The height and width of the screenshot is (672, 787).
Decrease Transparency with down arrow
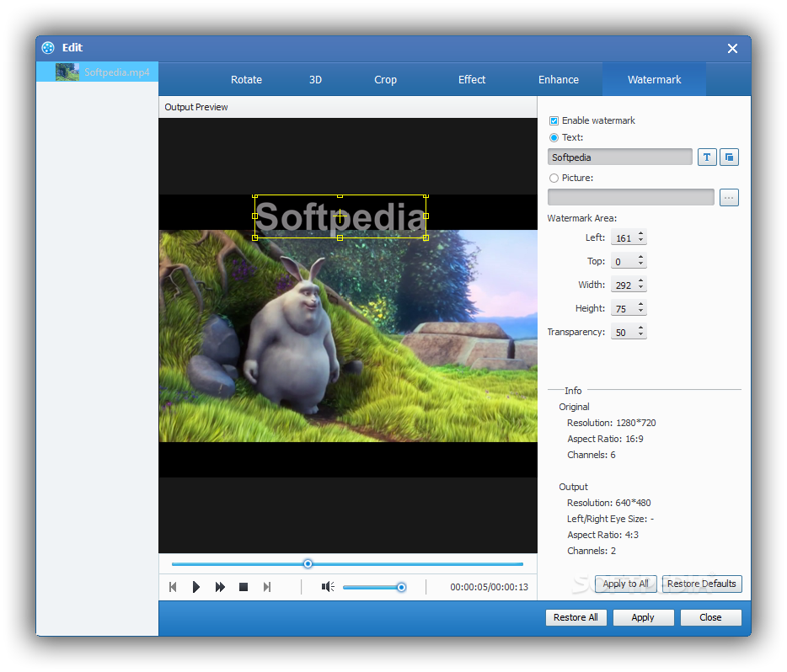(641, 335)
